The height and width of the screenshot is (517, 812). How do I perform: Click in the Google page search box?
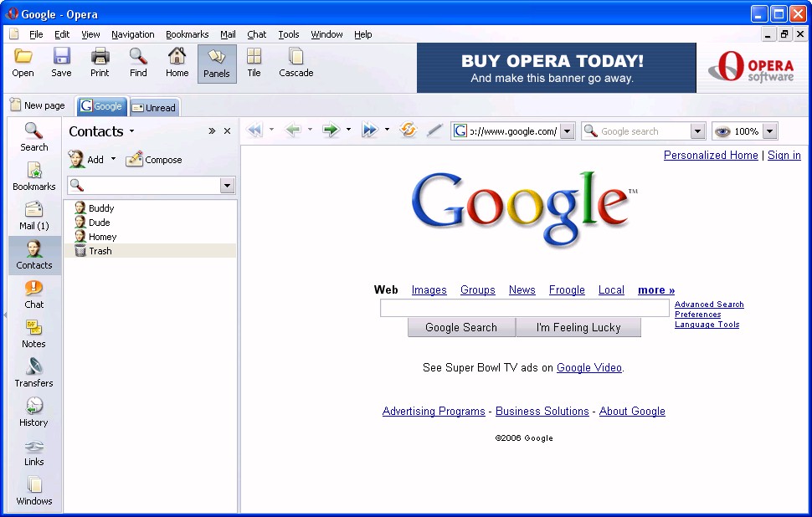[525, 308]
